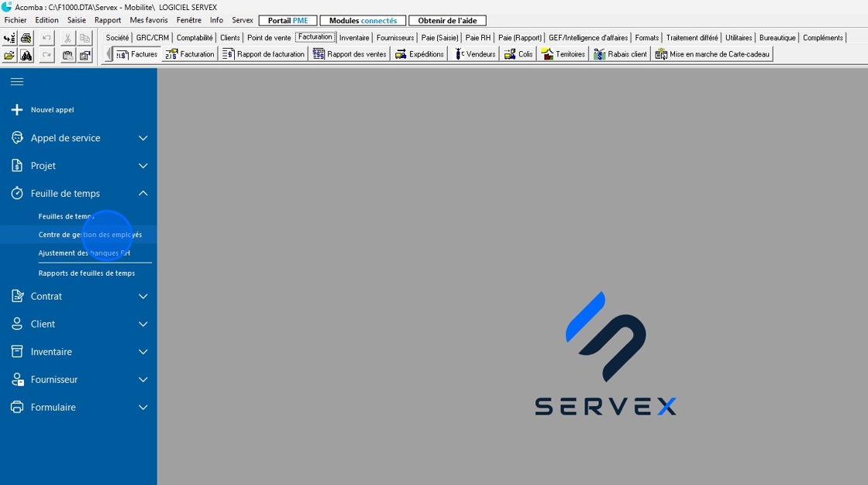Switch to the Paie RH tab

point(477,38)
